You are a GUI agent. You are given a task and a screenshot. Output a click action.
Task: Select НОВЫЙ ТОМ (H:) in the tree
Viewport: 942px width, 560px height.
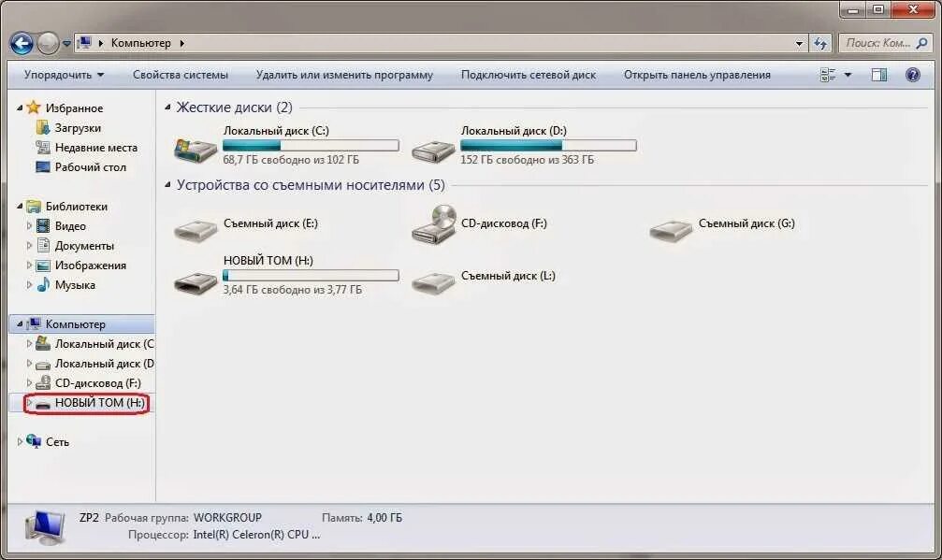(x=100, y=403)
